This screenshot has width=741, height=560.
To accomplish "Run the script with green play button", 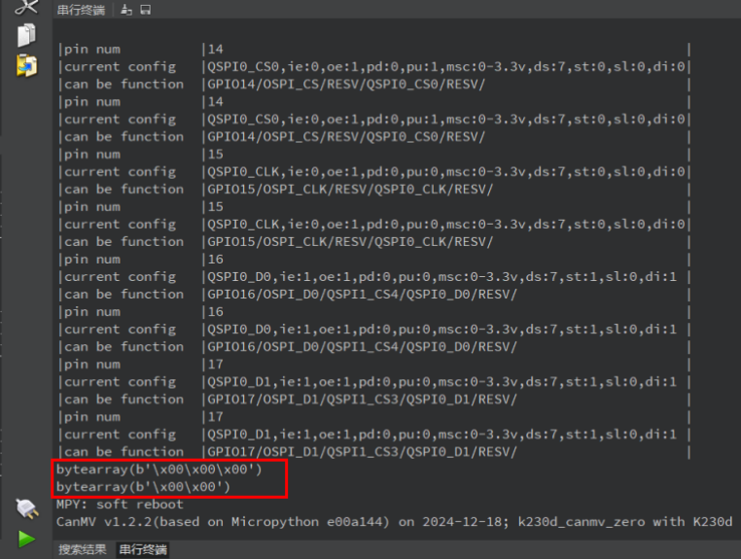I will (26, 539).
